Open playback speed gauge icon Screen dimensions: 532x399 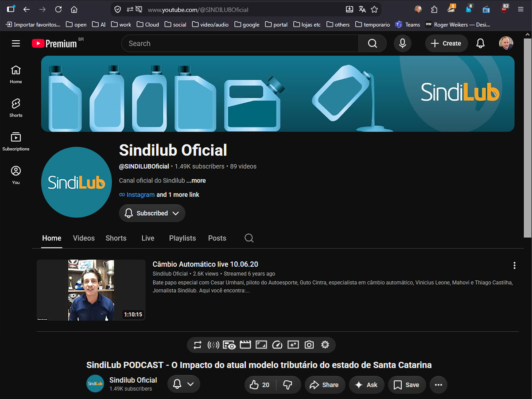click(277, 345)
